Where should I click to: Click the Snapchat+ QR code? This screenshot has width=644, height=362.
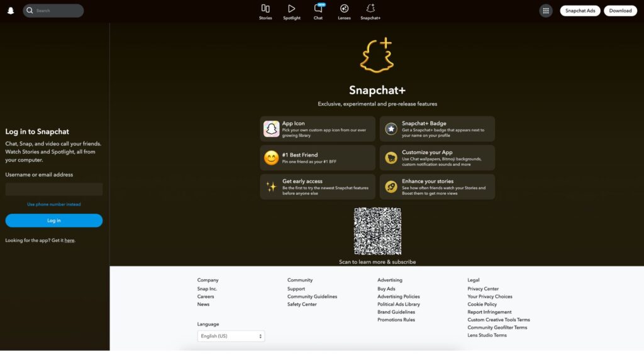click(377, 231)
